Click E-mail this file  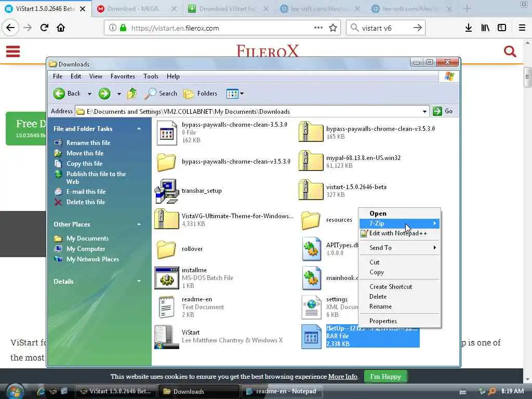(x=86, y=192)
